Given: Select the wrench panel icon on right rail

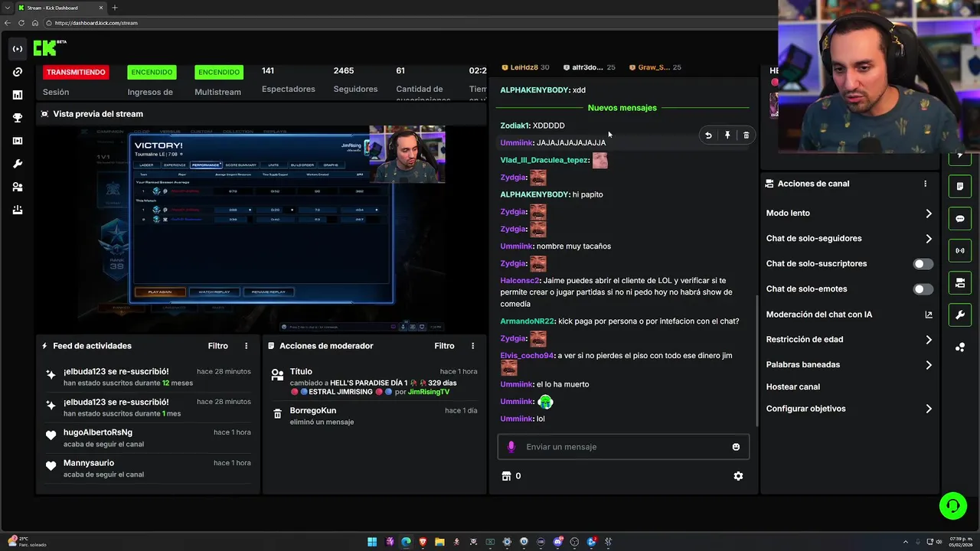Looking at the screenshot, I should click(960, 315).
